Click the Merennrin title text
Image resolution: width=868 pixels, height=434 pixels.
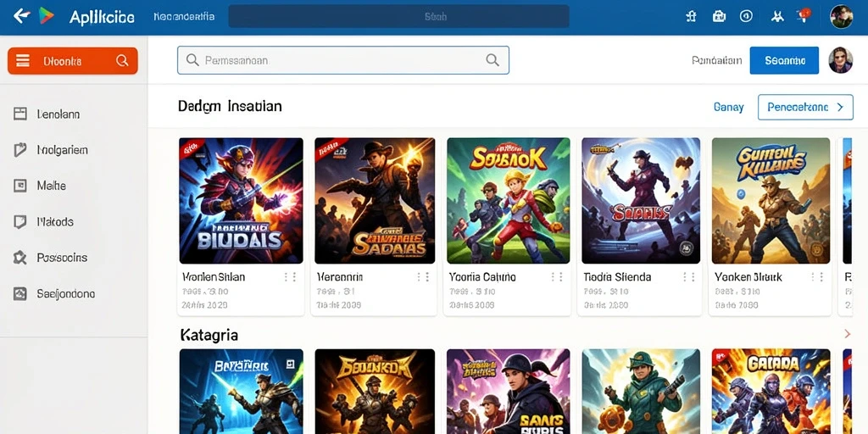(339, 277)
